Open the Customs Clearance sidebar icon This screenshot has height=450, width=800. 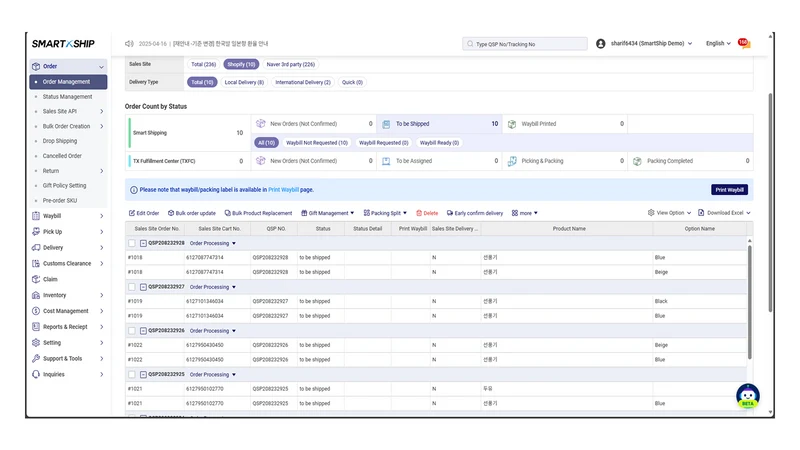(36, 263)
